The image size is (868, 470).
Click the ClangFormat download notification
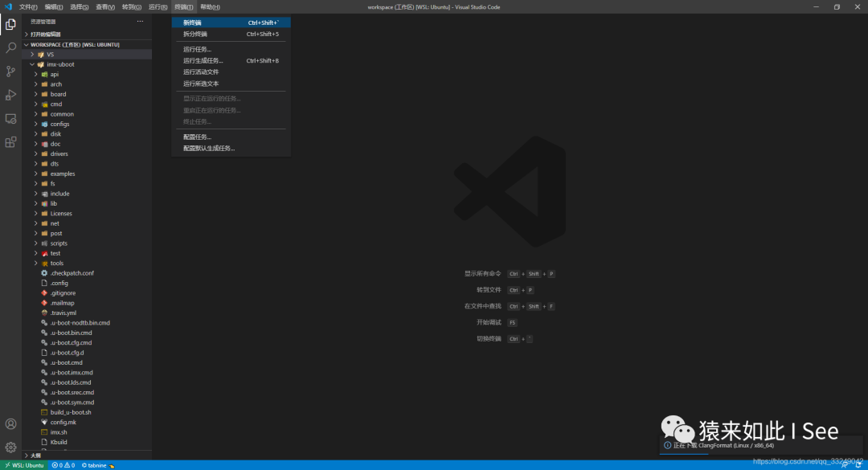pyautogui.click(x=760, y=445)
